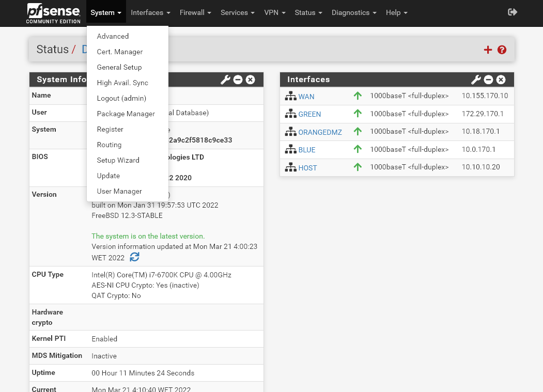Collapse the System Information widget

tap(238, 80)
